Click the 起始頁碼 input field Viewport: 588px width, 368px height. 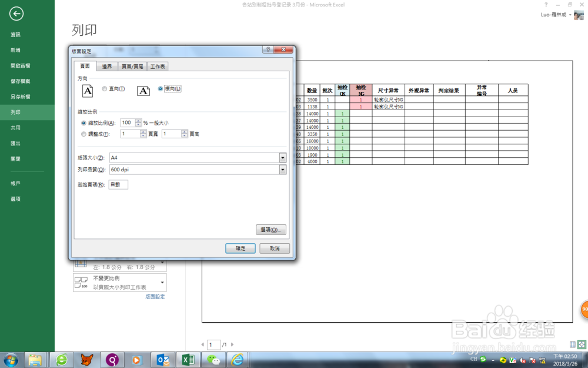pos(118,184)
